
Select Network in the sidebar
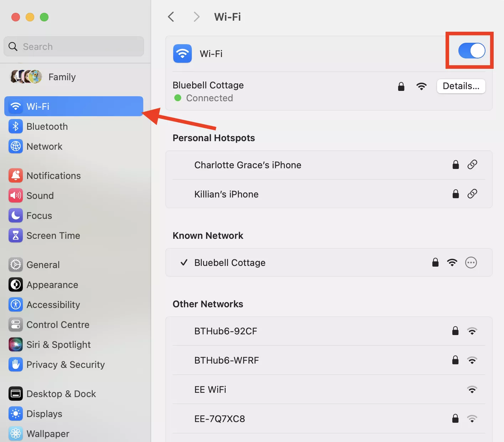pyautogui.click(x=44, y=147)
